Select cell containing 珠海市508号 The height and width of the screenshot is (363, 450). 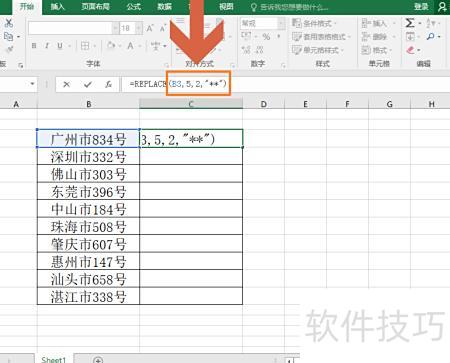[88, 226]
